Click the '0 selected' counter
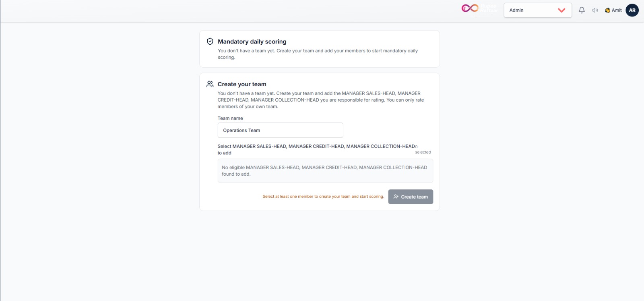 click(x=423, y=149)
